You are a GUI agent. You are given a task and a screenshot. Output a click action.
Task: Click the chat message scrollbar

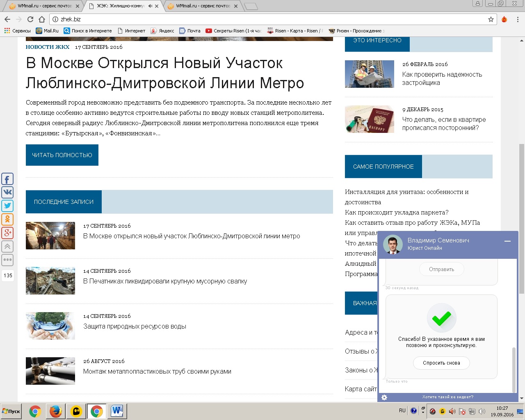514,369
